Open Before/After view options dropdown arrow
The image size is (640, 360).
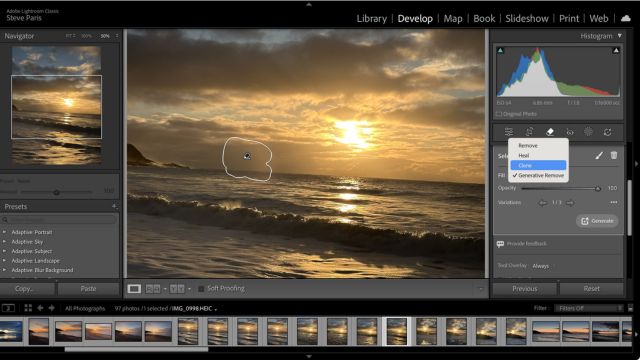[x=189, y=289]
